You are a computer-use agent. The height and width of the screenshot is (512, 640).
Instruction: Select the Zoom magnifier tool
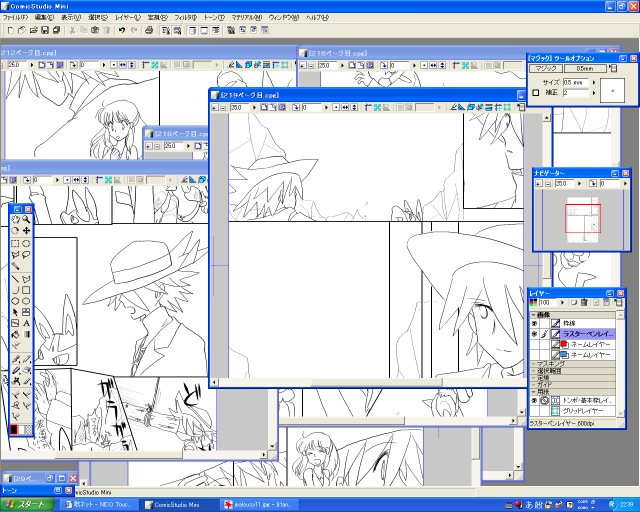point(26,219)
